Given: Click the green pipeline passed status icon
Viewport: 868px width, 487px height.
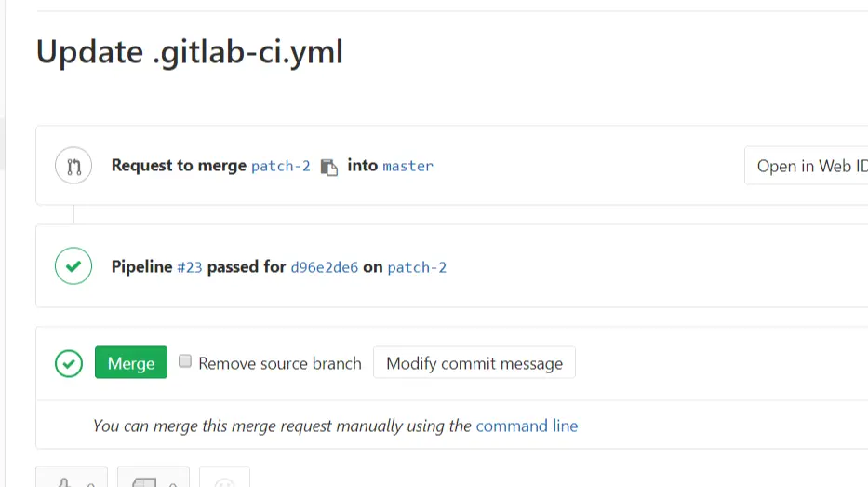Looking at the screenshot, I should point(73,266).
